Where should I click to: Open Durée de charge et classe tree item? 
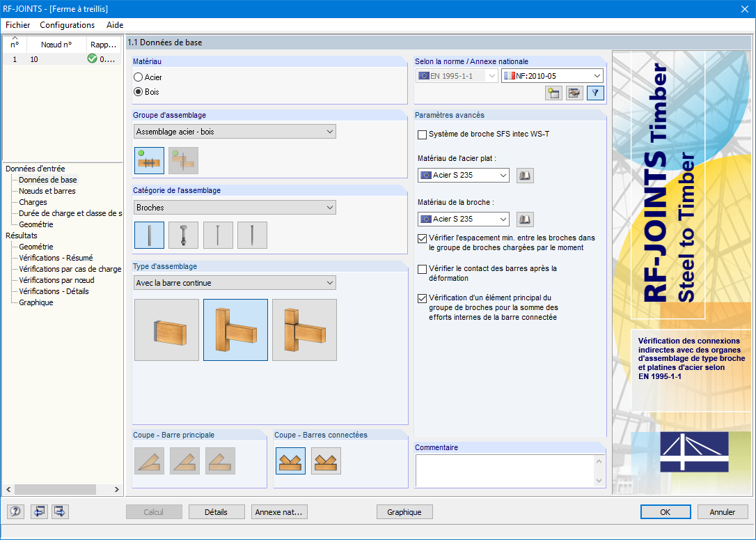point(70,213)
